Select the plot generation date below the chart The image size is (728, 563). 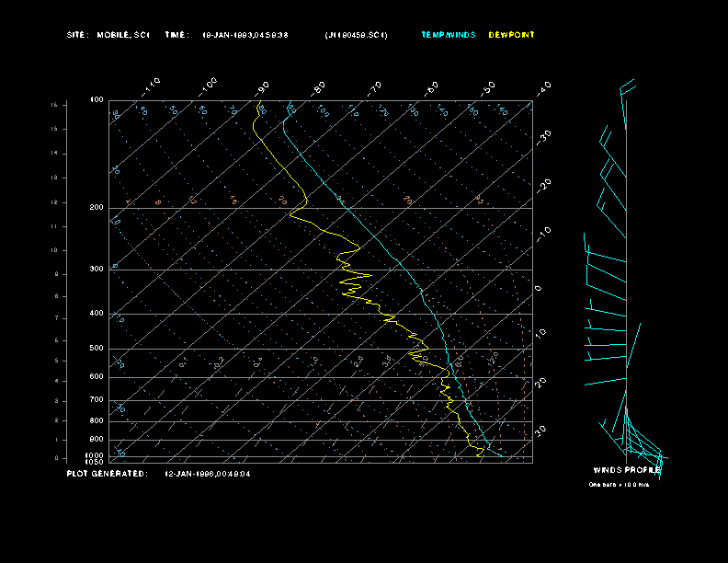pyautogui.click(x=208, y=474)
